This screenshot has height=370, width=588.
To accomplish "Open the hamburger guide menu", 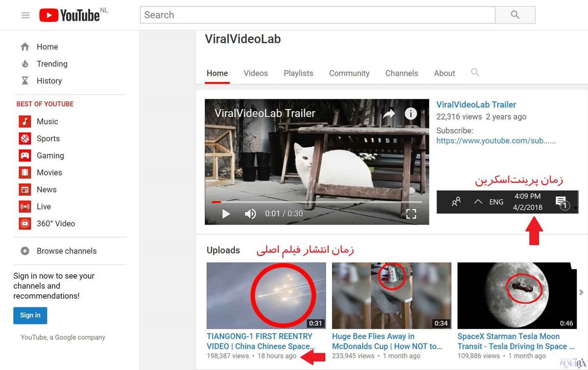I will [x=25, y=15].
